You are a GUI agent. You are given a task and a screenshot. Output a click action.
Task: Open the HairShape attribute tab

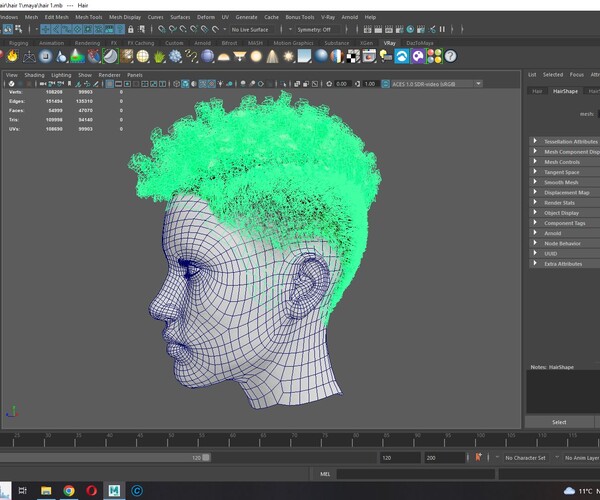click(x=565, y=91)
